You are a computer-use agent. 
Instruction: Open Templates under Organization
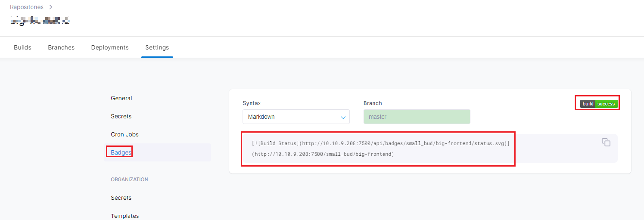(x=125, y=216)
